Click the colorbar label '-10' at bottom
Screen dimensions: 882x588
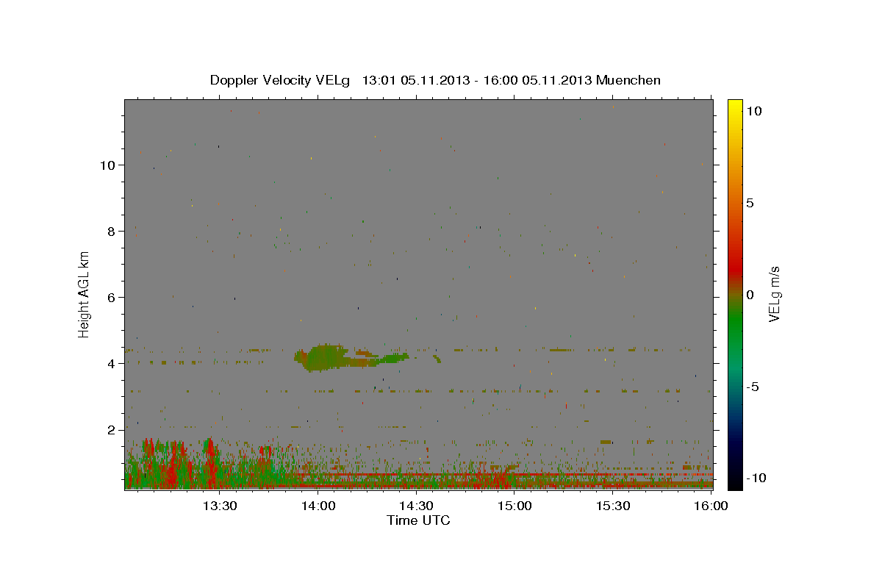pos(755,478)
